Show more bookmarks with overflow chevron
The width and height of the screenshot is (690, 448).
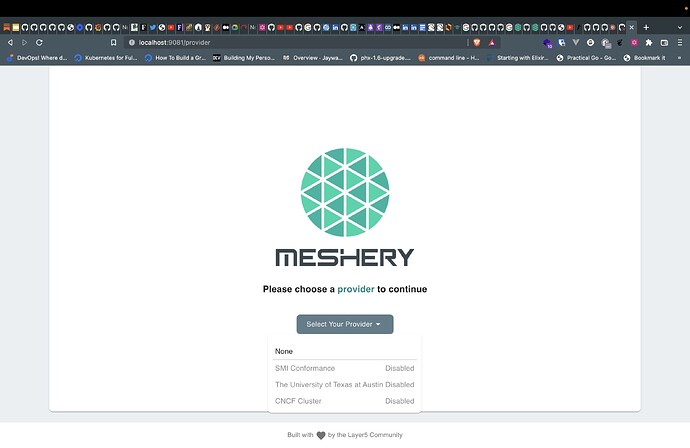[x=679, y=58]
